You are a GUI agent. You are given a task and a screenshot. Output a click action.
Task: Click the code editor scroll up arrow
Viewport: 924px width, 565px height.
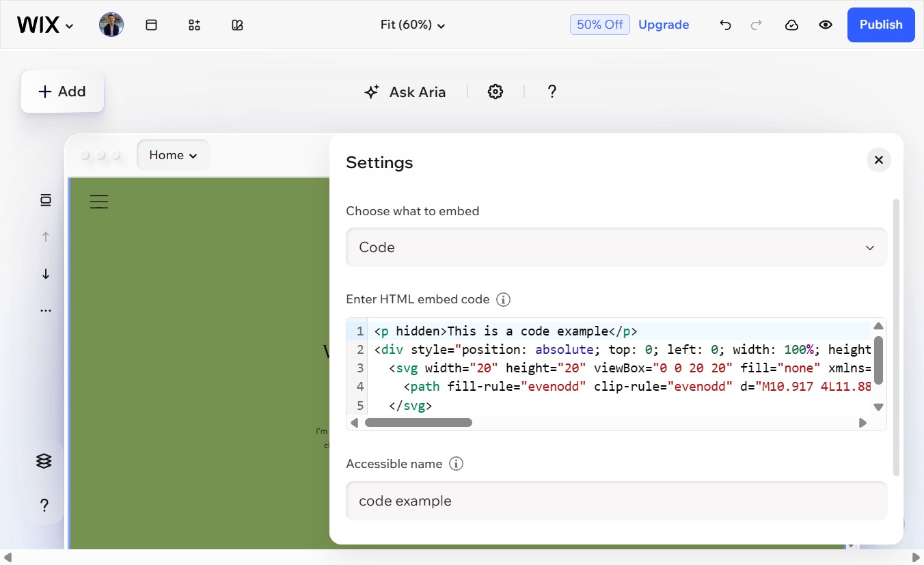[879, 327]
